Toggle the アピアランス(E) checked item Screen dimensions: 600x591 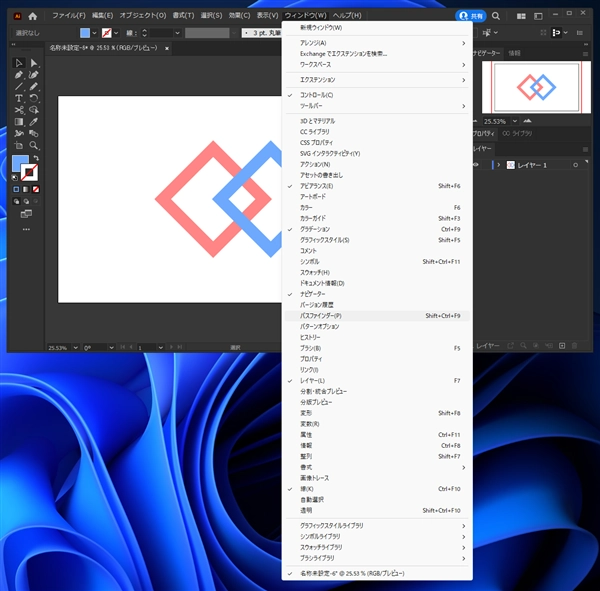(x=377, y=186)
